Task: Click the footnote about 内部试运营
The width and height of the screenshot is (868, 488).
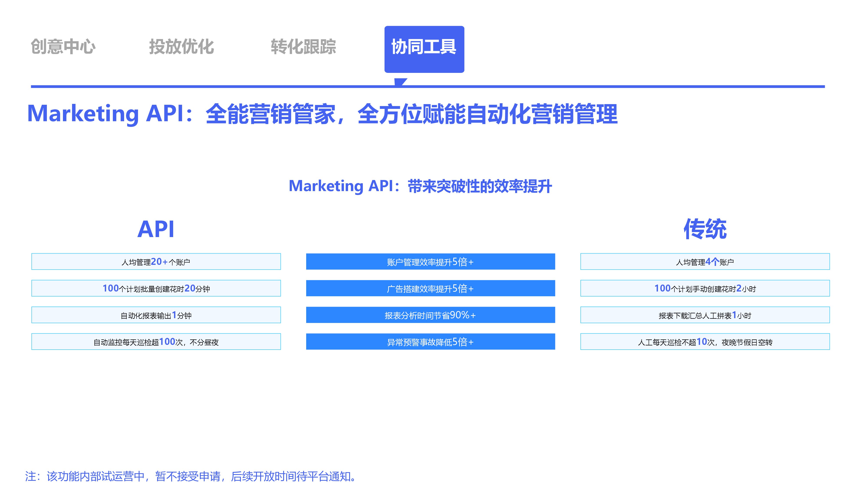Action: click(190, 476)
